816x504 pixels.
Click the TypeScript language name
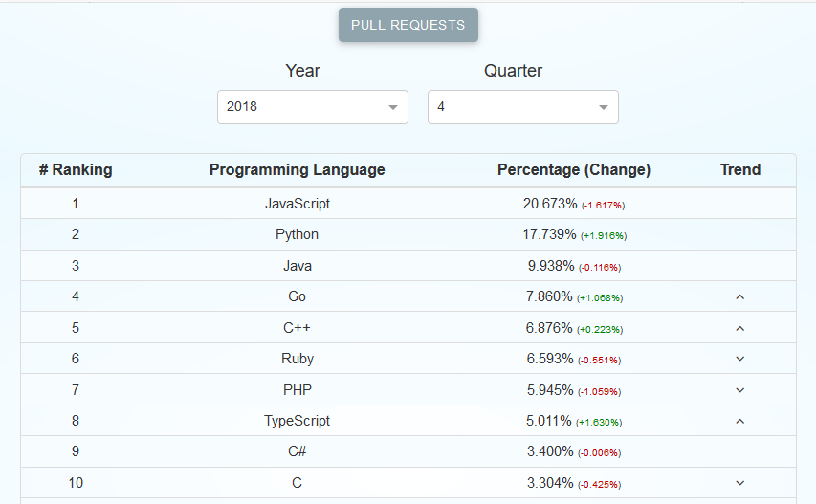pos(298,421)
